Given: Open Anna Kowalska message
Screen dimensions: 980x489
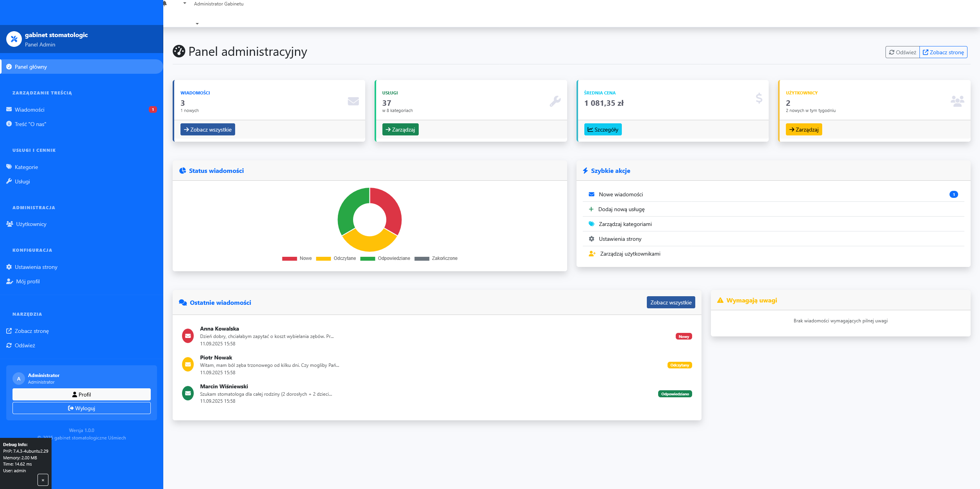Looking at the screenshot, I should tap(437, 336).
